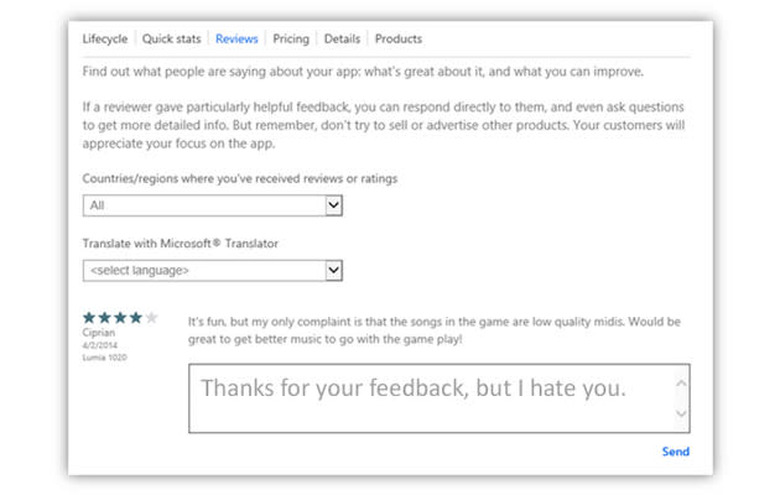Click the fourth filled rating star

click(135, 317)
